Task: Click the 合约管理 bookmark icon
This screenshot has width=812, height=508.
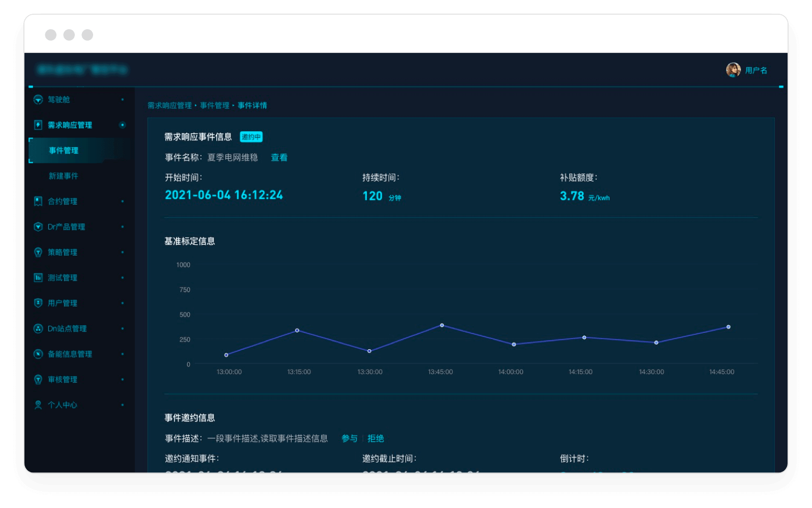Action: tap(38, 202)
